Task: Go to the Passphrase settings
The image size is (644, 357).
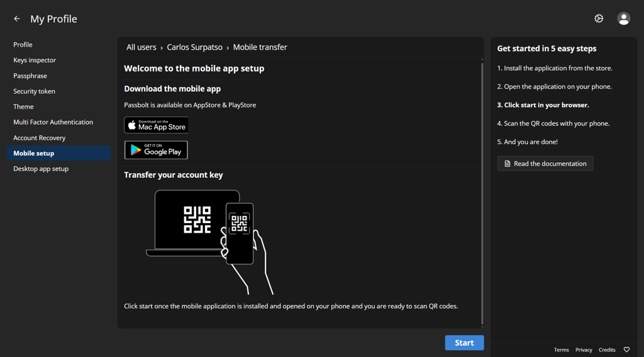Action: click(x=58, y=75)
